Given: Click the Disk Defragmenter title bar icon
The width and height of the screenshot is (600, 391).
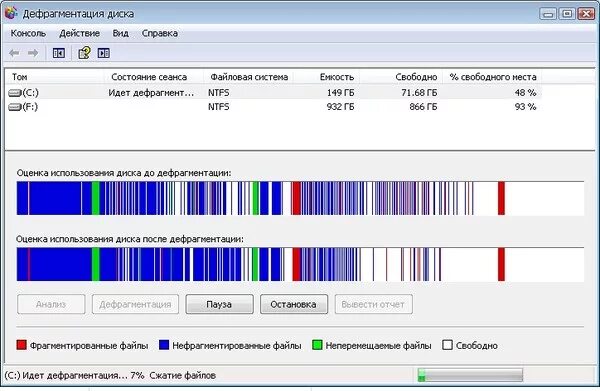Looking at the screenshot, I should pos(11,13).
